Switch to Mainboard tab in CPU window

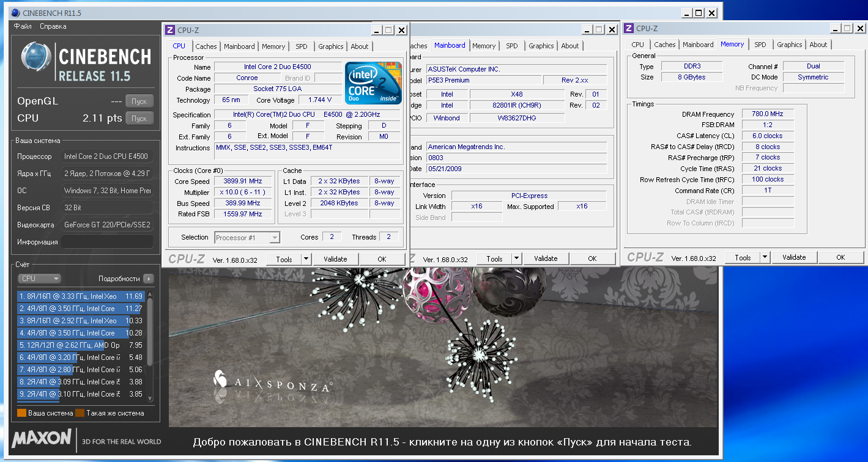coord(239,46)
